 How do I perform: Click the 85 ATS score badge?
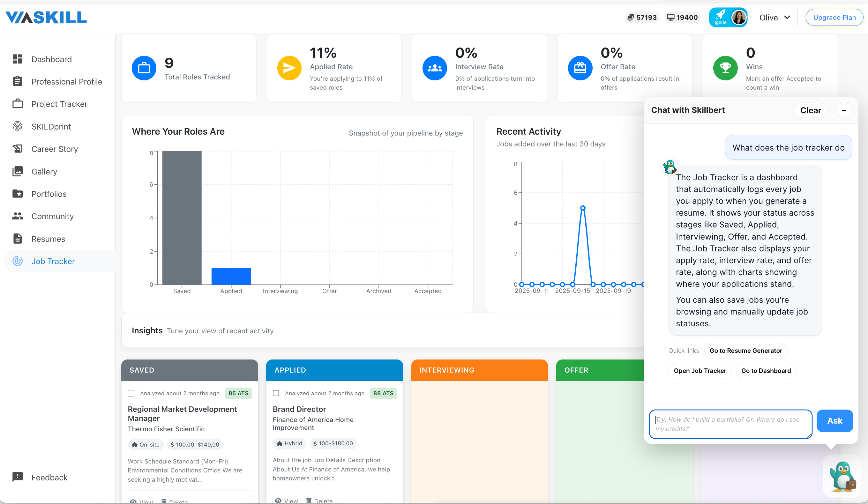click(x=238, y=393)
